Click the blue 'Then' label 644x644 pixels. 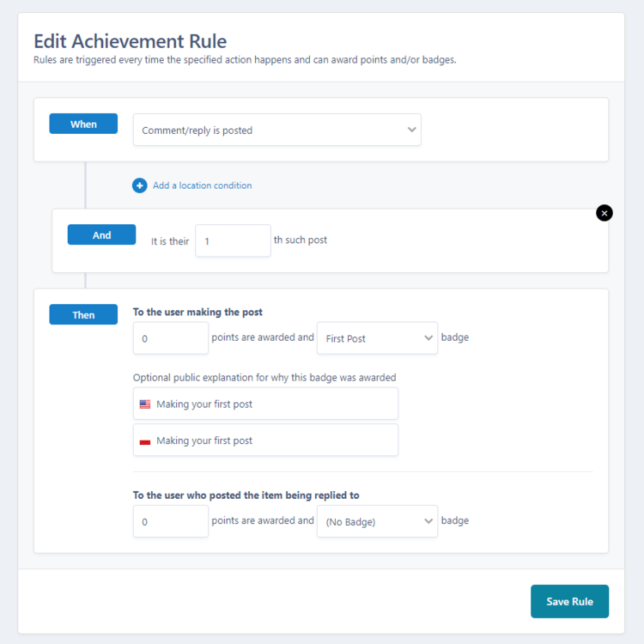tap(83, 315)
